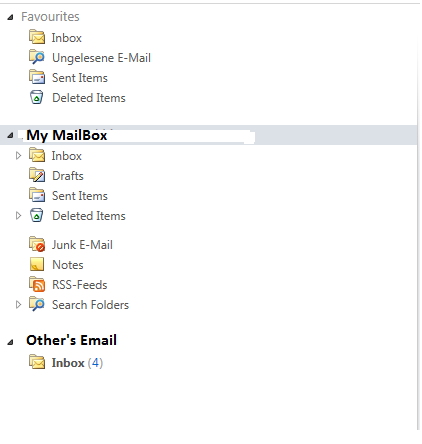The image size is (422, 444).
Task: Open Other's Email Inbox with 4 unread
Action: (77, 363)
